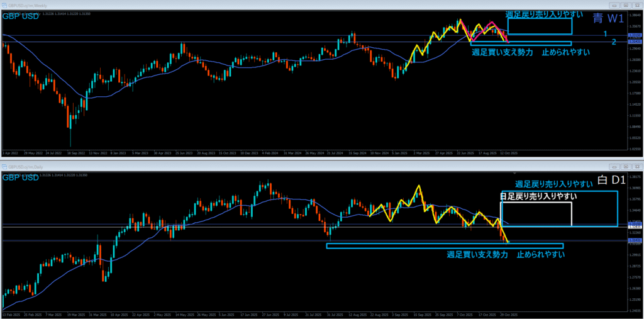Click the horizontal line label '2' on weekly chart
Viewport: 644px width, 319px height.
tap(613, 42)
